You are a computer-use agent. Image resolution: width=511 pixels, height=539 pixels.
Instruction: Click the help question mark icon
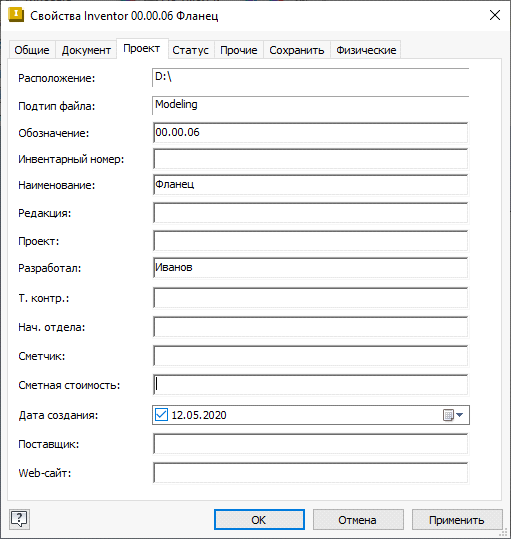19,519
